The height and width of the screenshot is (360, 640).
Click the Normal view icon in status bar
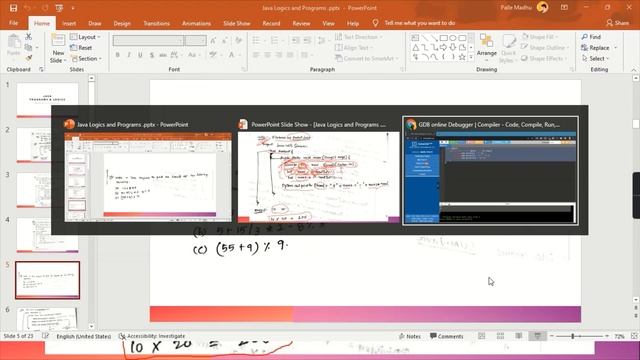[482, 336]
